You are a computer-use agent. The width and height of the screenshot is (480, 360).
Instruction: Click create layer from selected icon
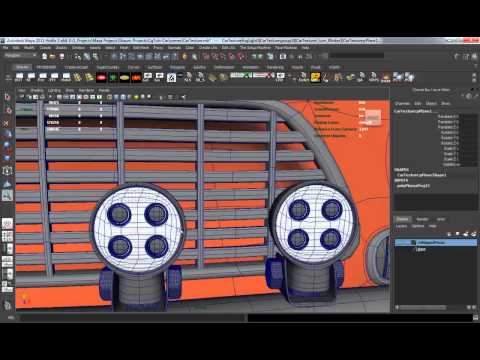click(x=474, y=234)
